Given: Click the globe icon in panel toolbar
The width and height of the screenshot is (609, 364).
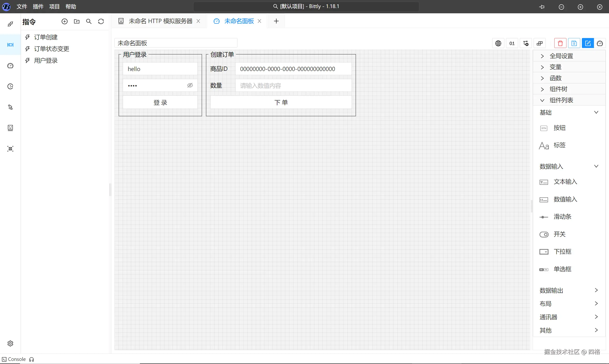Looking at the screenshot, I should click(498, 43).
